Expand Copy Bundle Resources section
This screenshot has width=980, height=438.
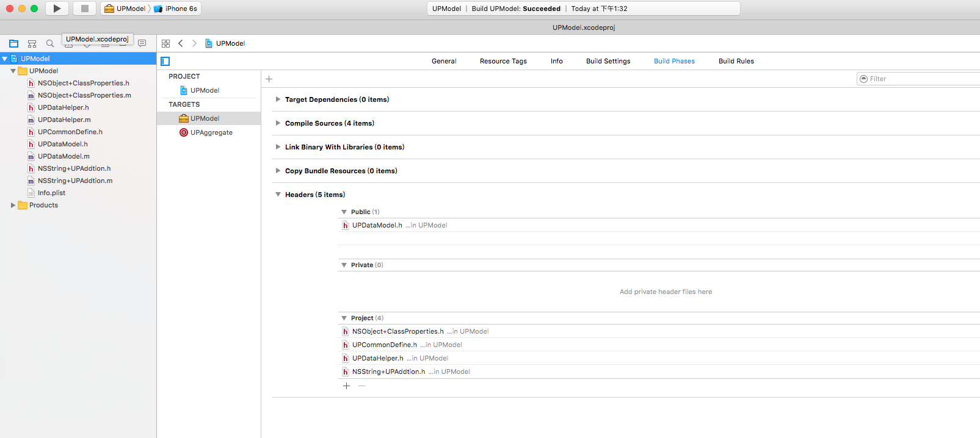[x=278, y=171]
